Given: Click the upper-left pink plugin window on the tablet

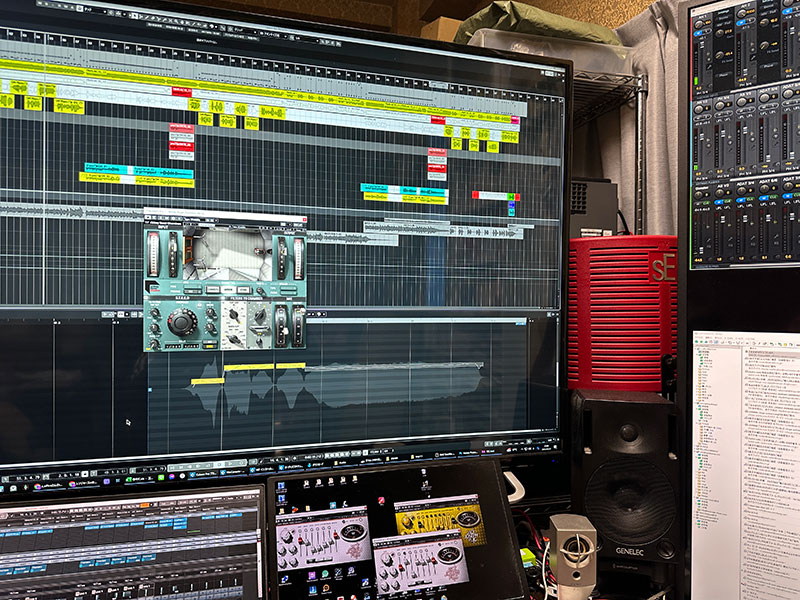Looking at the screenshot, I should coord(322,539).
